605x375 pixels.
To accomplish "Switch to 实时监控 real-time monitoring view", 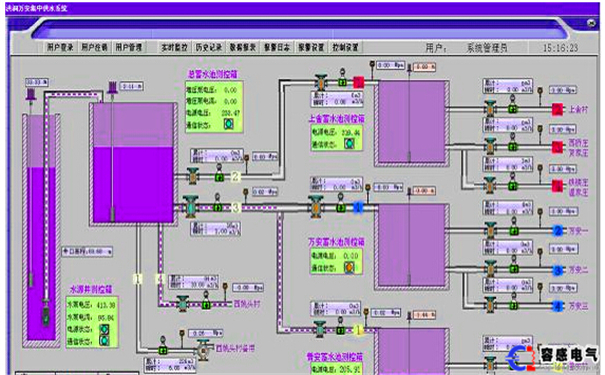I will coord(174,47).
